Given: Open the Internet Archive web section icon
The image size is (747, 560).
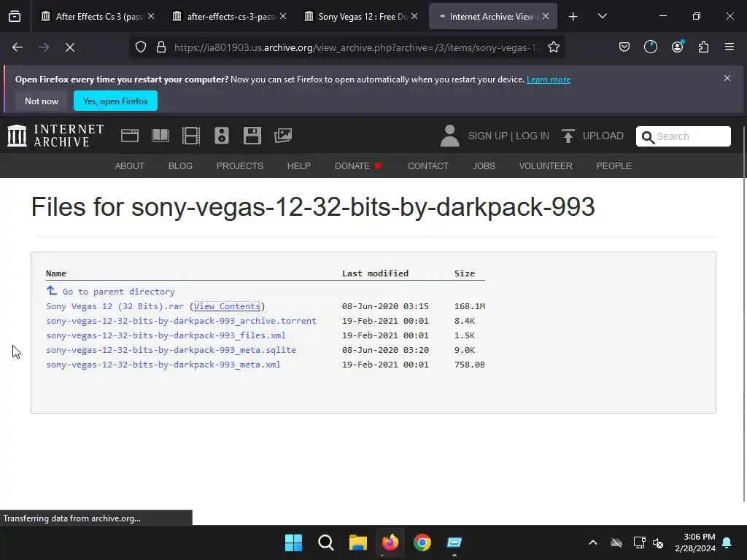Looking at the screenshot, I should [130, 136].
